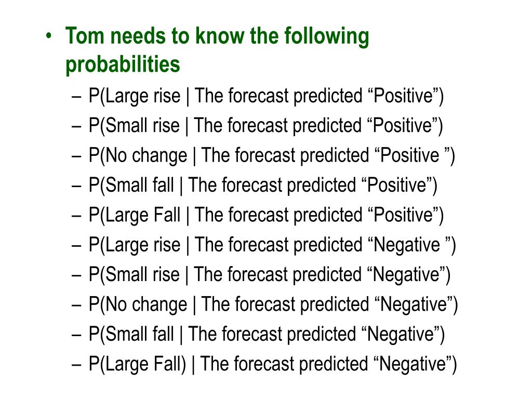Click the line P(No change | forecast predicted "Negative")
This screenshot has width=532, height=399.
[273, 304]
